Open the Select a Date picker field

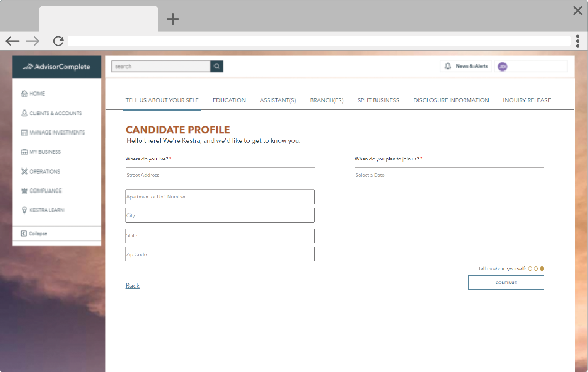449,175
